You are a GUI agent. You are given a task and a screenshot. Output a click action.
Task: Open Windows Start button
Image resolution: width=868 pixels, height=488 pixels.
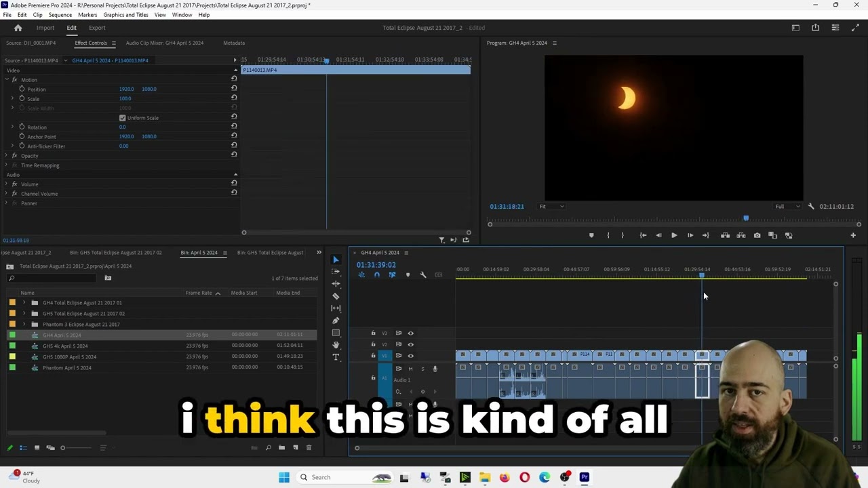[x=284, y=477]
